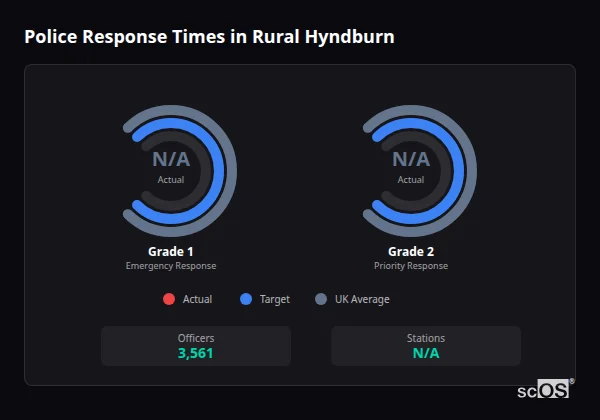
Task: Select the Actual legend label
Action: point(197,299)
